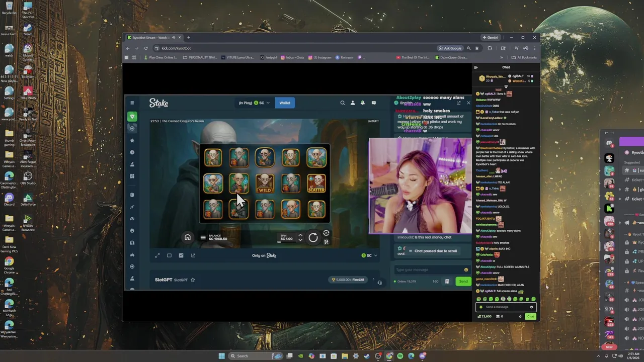Open the Restream bookmark
The image size is (644, 362).
(x=345, y=57)
